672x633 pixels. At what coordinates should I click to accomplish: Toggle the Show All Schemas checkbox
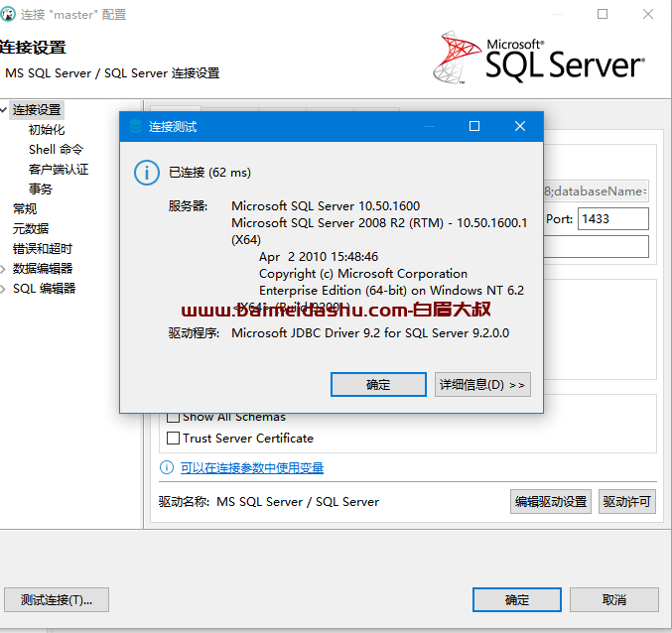(174, 417)
